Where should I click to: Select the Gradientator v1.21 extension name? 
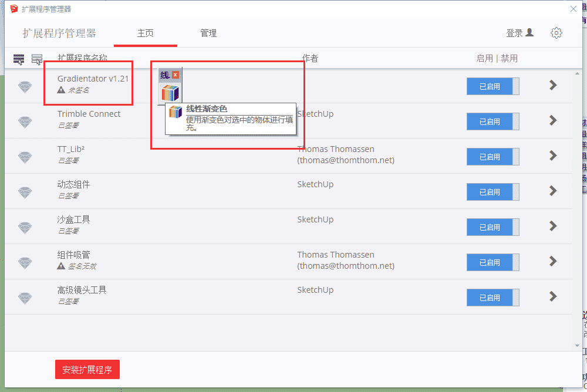(x=93, y=79)
